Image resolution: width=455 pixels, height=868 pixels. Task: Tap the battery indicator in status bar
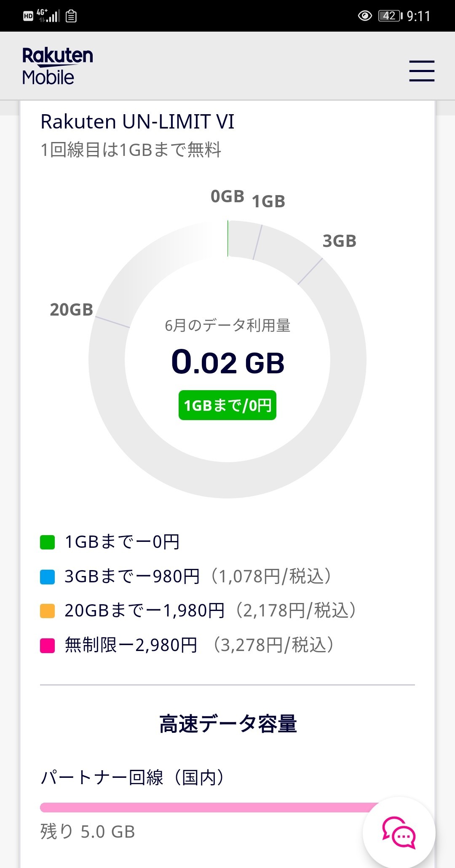[x=390, y=16]
